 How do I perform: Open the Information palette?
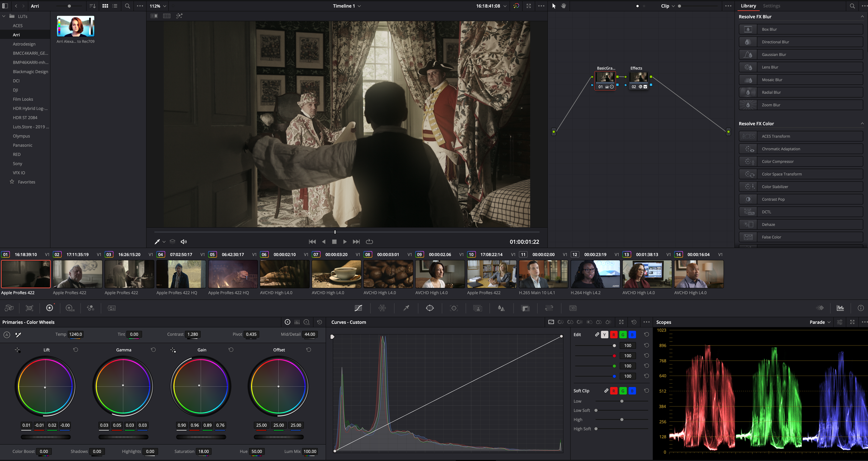861,308
